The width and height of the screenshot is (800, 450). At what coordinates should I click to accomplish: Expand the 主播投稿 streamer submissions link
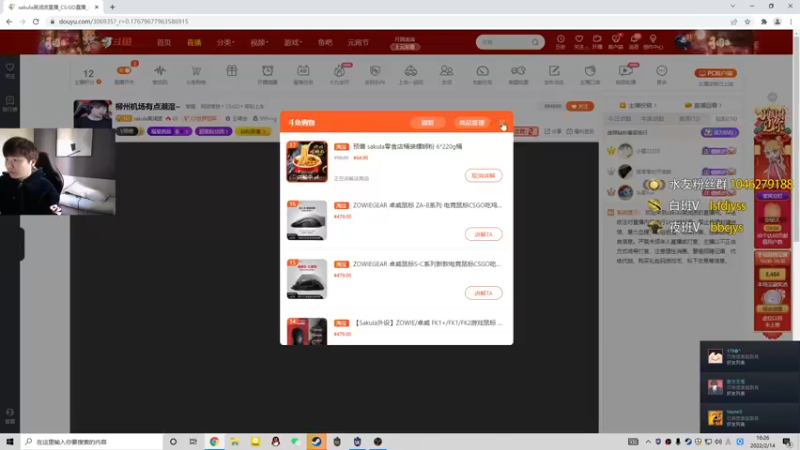[638, 105]
